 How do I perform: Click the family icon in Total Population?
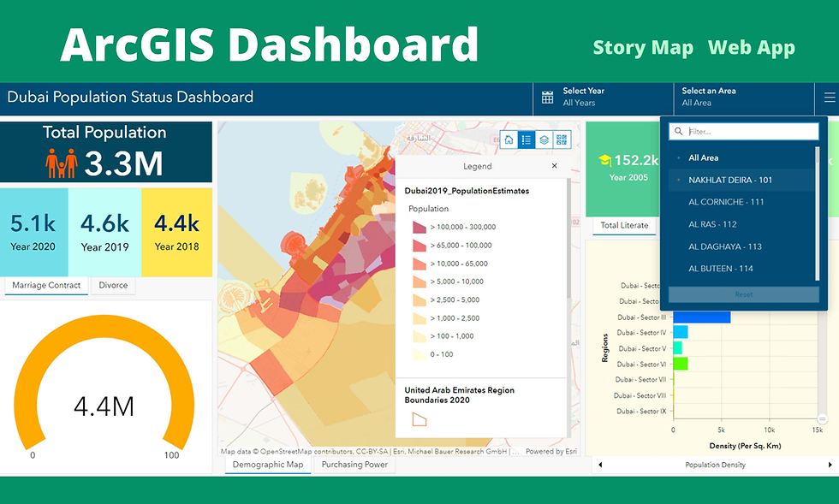click(61, 163)
